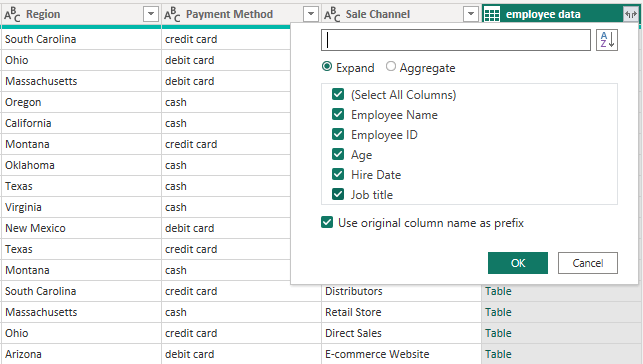Click the column search input field

coord(456,40)
